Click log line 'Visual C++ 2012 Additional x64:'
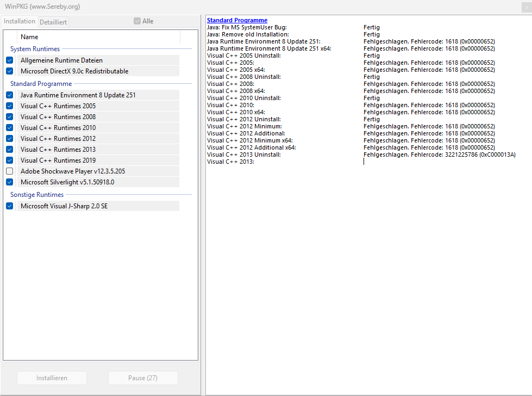Viewport: 532px width, 396px height. (x=252, y=147)
